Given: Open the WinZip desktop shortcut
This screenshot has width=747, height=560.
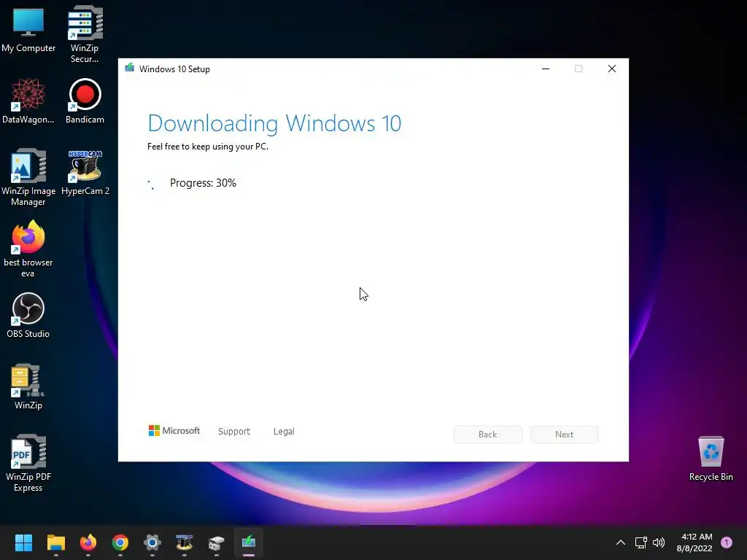Looking at the screenshot, I should [x=28, y=386].
